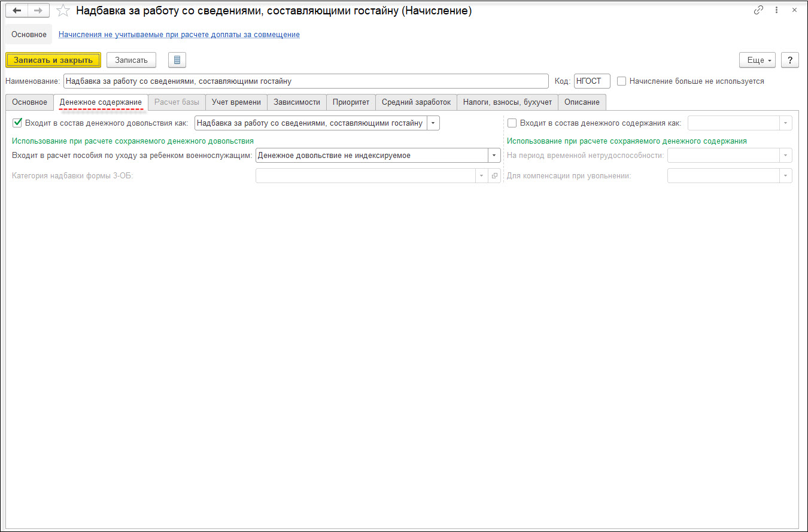Expand the На период временной нетрудоспособности dropdown
This screenshot has width=808, height=532.
coord(786,156)
